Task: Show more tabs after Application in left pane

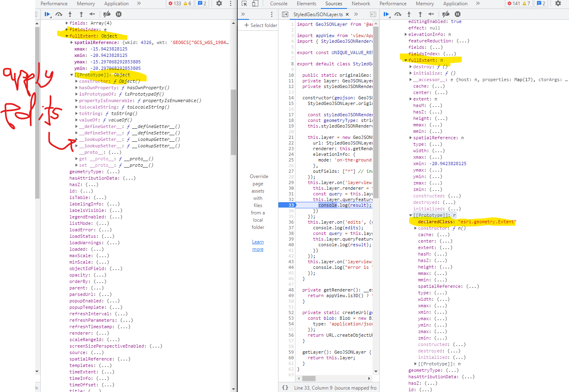Action: pyautogui.click(x=139, y=4)
